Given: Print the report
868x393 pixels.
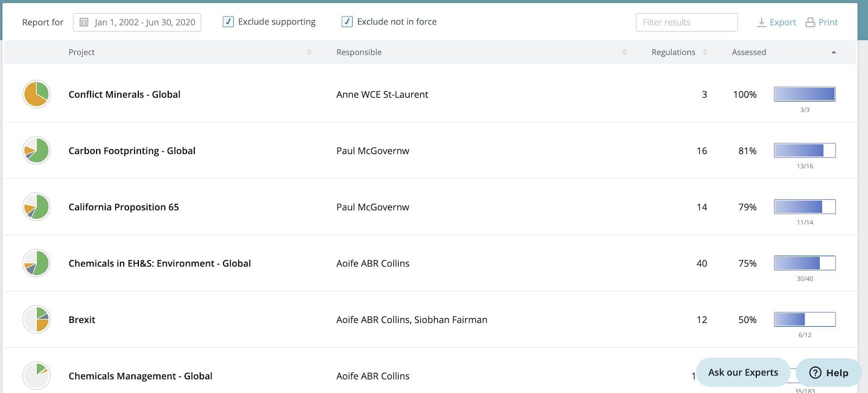Looking at the screenshot, I should click(x=821, y=22).
